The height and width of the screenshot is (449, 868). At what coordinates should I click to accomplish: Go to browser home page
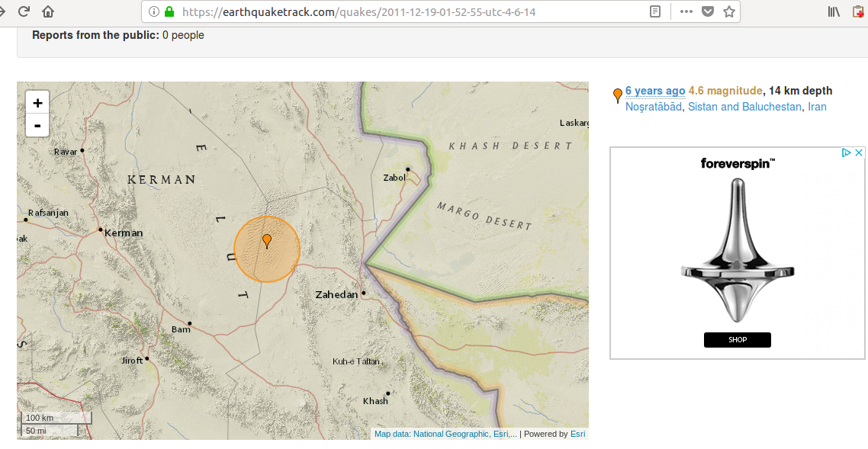point(48,11)
